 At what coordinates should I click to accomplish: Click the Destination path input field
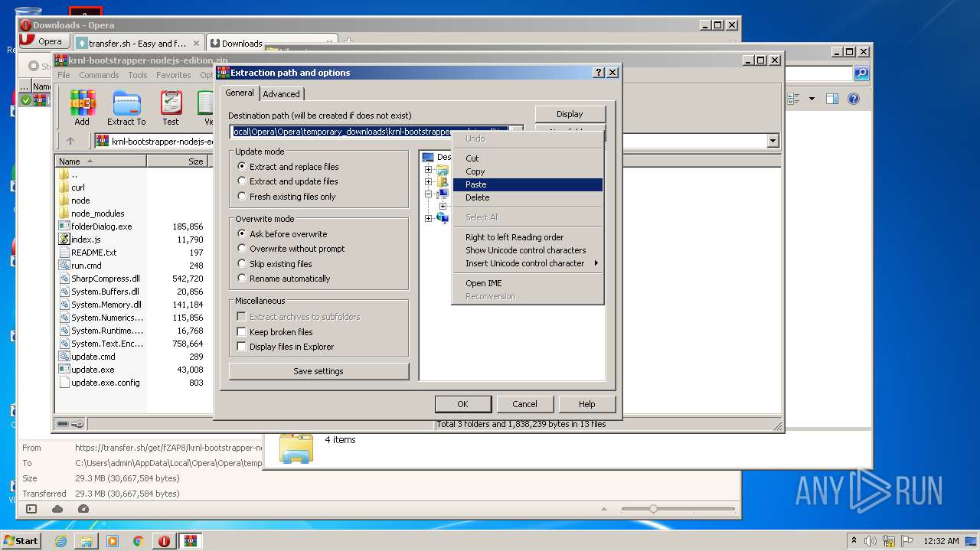click(x=376, y=132)
